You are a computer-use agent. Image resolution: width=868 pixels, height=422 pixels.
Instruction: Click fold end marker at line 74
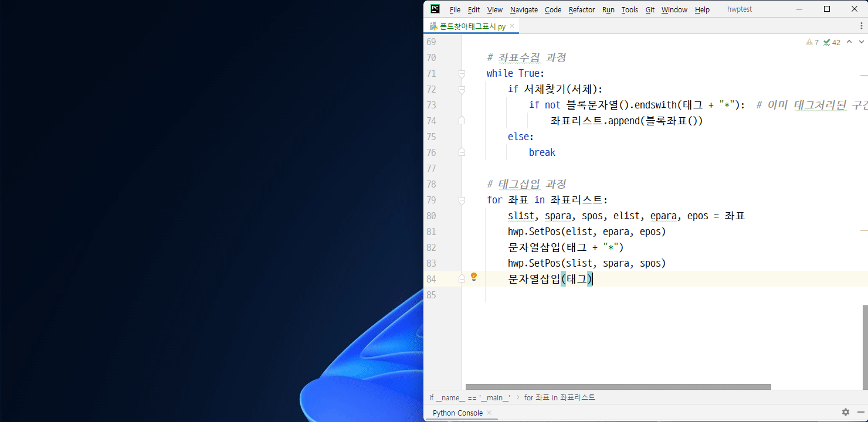click(x=462, y=120)
